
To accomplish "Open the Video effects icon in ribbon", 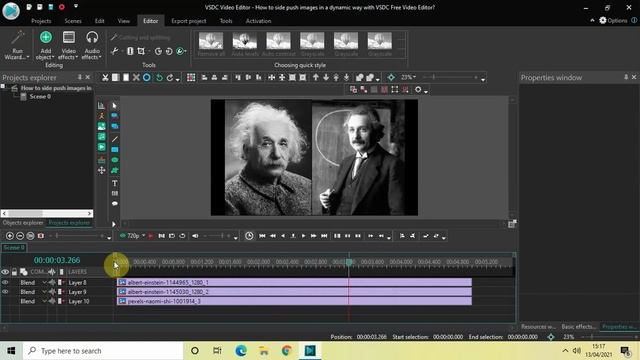I will point(69,38).
